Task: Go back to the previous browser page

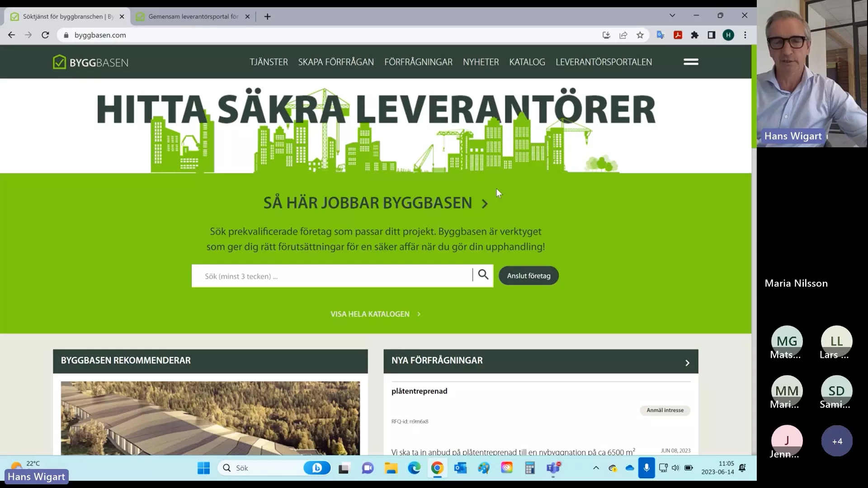Action: [12, 35]
